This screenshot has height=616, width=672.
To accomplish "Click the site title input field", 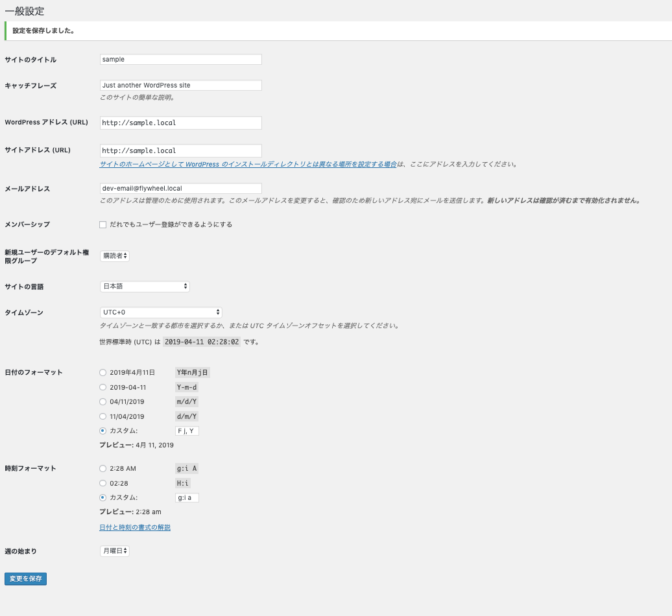I will click(180, 59).
